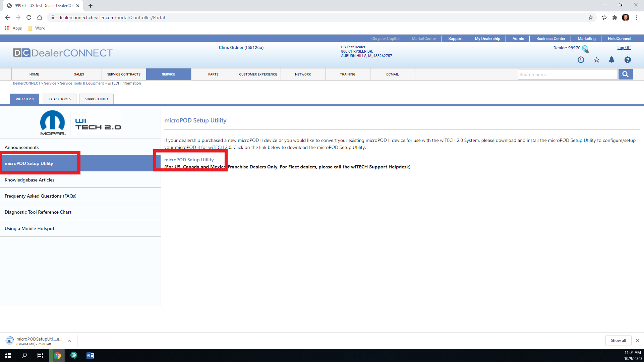The width and height of the screenshot is (644, 362).
Task: Click the dealer lookup magnifier icon
Action: [585, 49]
